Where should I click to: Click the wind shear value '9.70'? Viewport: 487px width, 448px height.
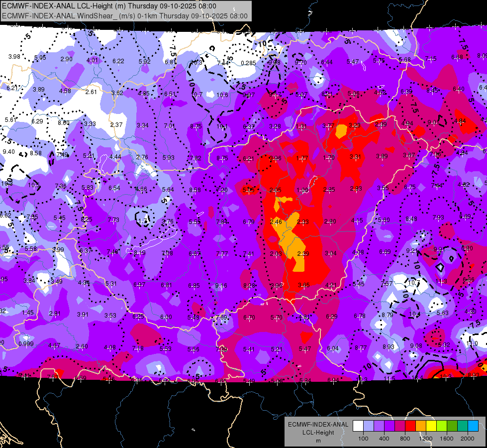coord(300,63)
